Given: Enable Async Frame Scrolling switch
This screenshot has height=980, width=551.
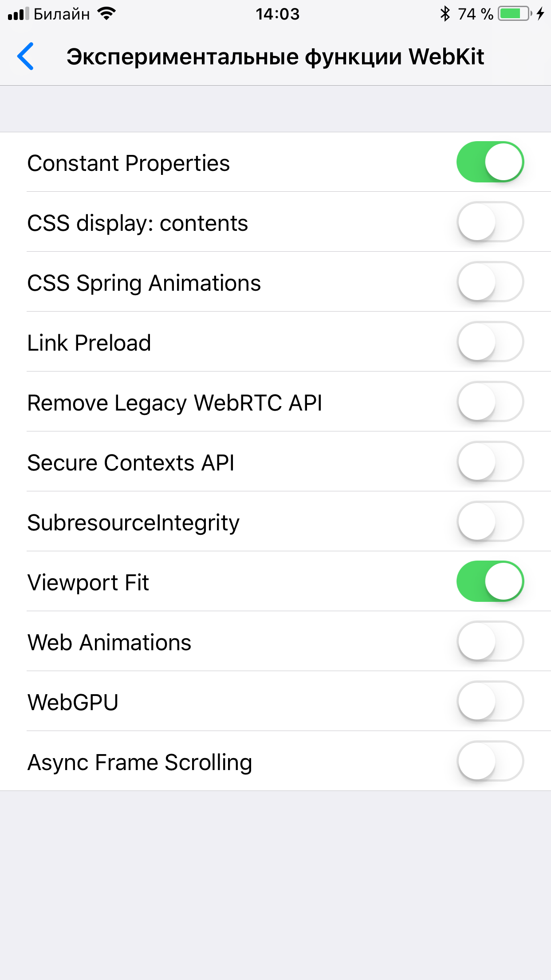Looking at the screenshot, I should [x=490, y=761].
